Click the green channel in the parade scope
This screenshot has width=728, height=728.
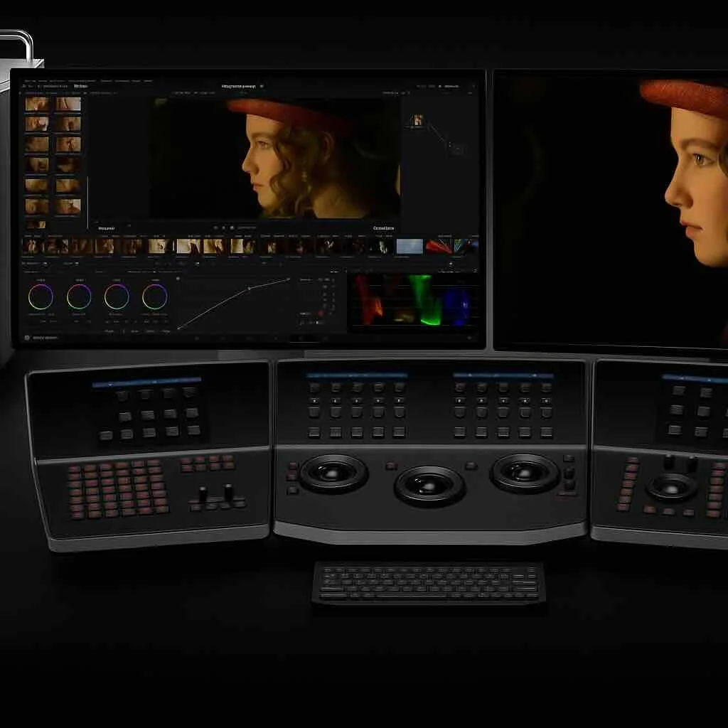coord(424,299)
